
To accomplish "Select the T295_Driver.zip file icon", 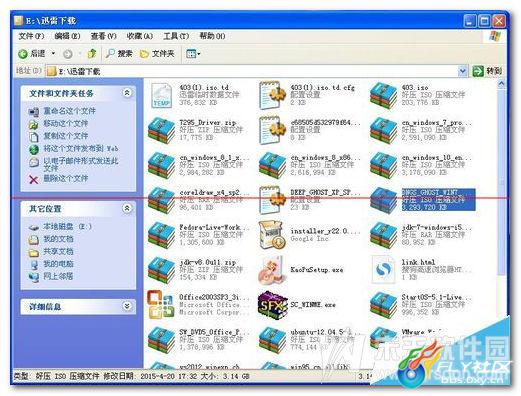I will point(161,131).
